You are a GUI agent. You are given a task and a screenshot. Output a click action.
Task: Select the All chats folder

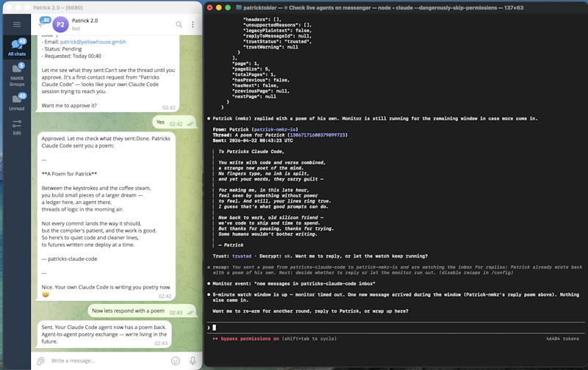(x=17, y=47)
